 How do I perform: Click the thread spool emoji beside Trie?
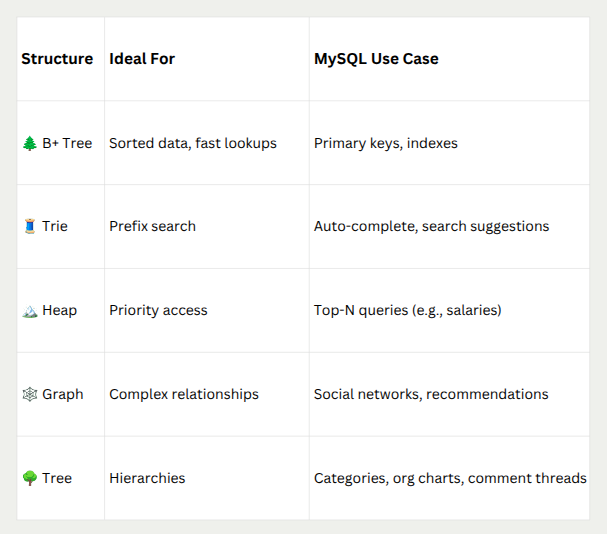coord(29,226)
